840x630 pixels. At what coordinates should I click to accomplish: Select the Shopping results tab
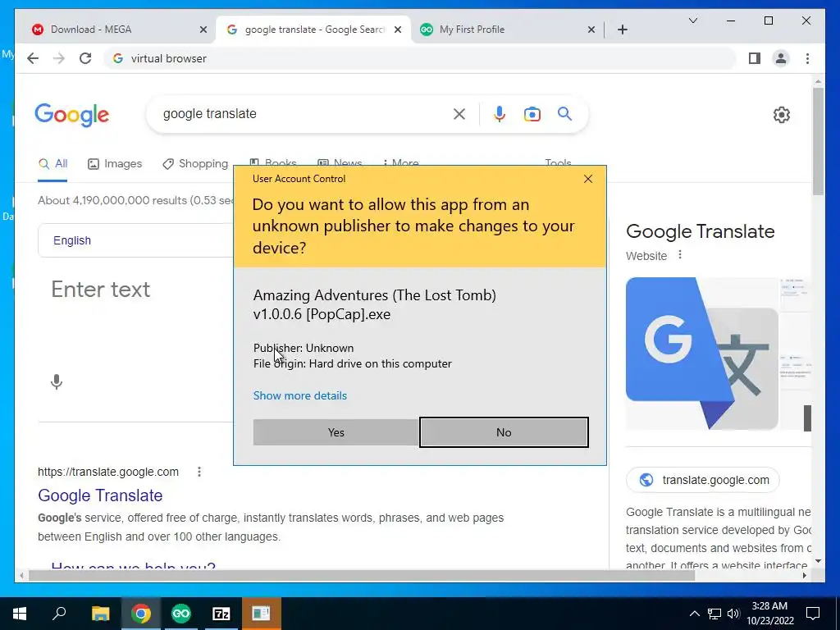[195, 164]
